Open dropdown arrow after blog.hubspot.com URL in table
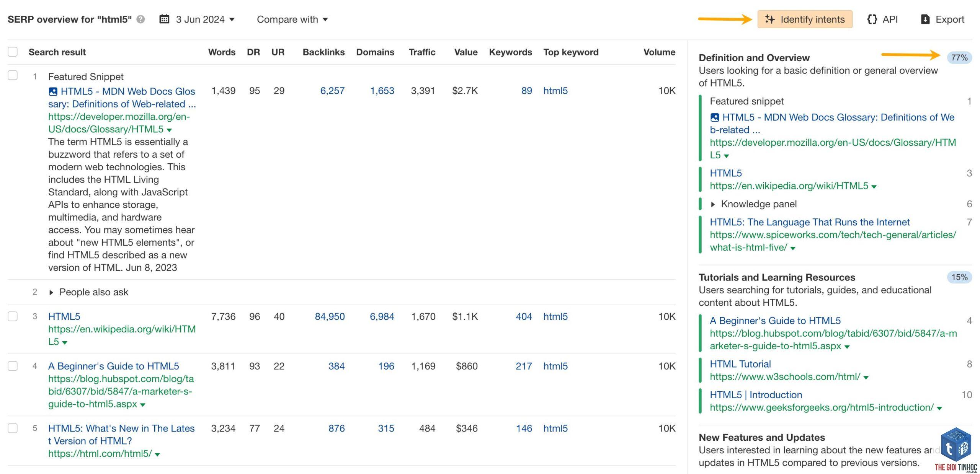This screenshot has height=474, width=980. click(143, 405)
